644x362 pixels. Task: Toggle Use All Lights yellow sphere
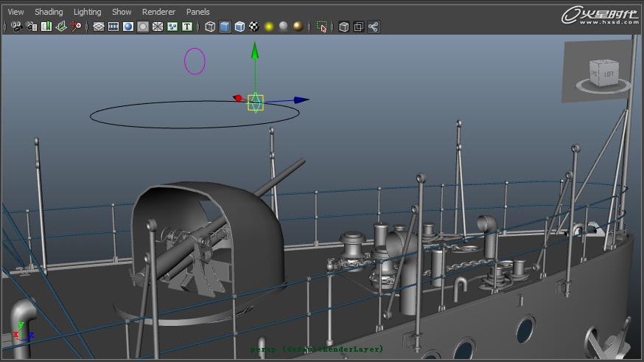[x=269, y=27]
